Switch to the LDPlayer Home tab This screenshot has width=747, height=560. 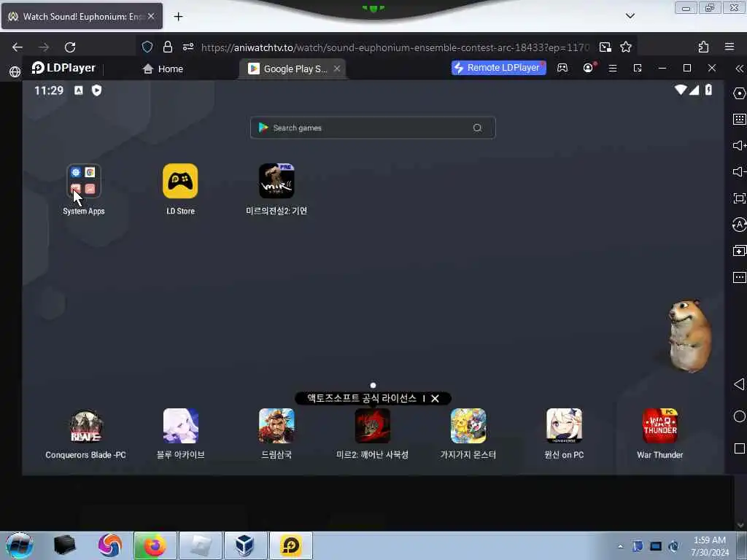(x=163, y=69)
